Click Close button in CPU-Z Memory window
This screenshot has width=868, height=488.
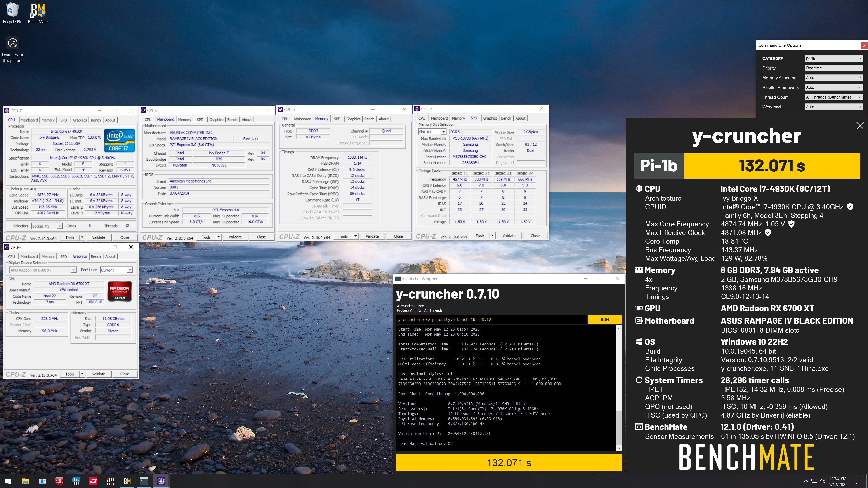398,236
